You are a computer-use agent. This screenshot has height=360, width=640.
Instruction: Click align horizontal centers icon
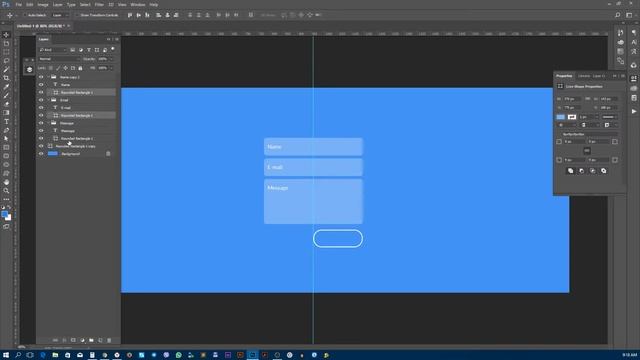[167, 15]
